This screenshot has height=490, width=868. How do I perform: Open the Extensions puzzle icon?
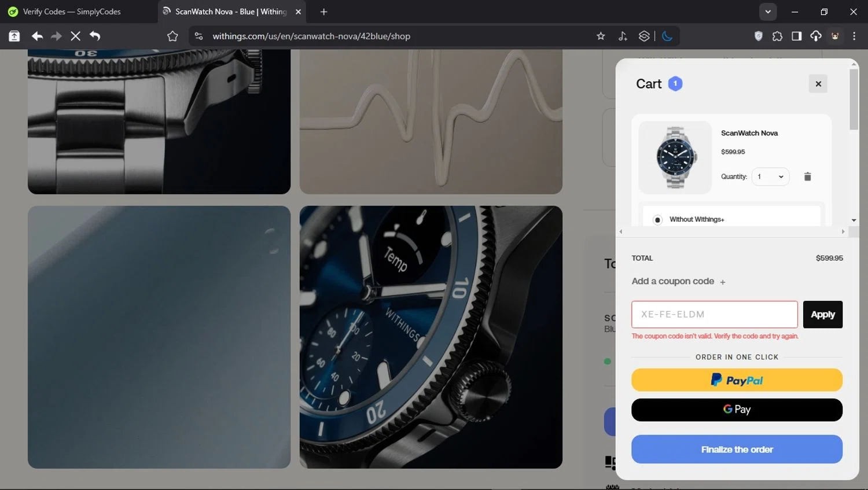point(777,36)
